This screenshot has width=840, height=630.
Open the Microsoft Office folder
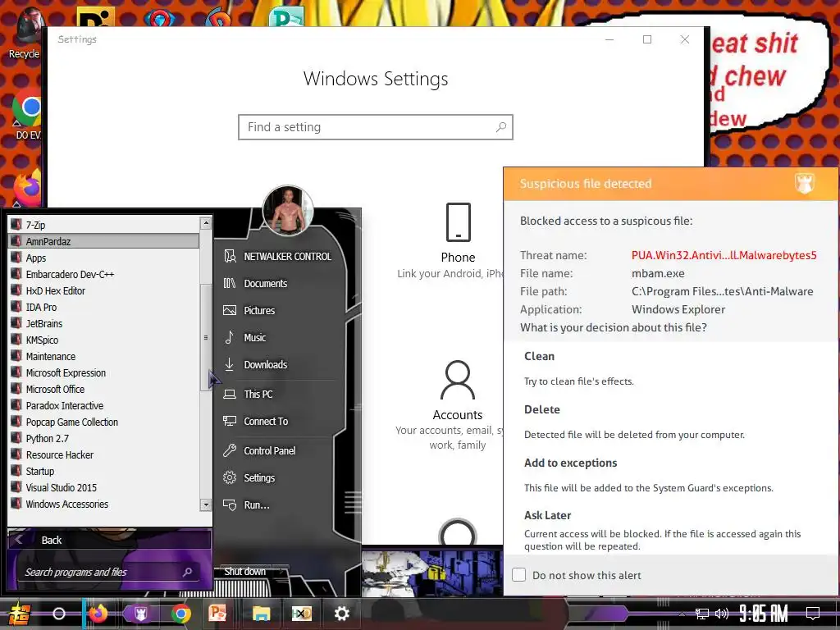coord(103,390)
